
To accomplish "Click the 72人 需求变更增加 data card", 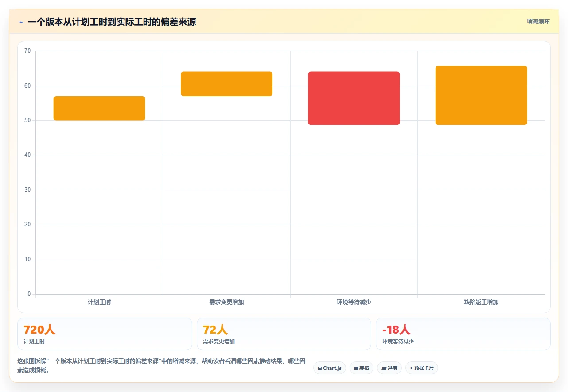I will click(x=284, y=334).
